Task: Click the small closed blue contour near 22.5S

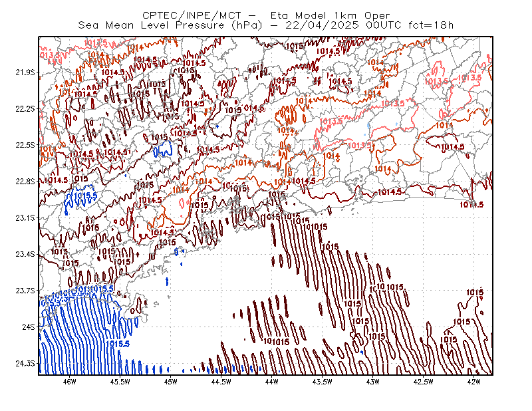Action: pyautogui.click(x=163, y=149)
